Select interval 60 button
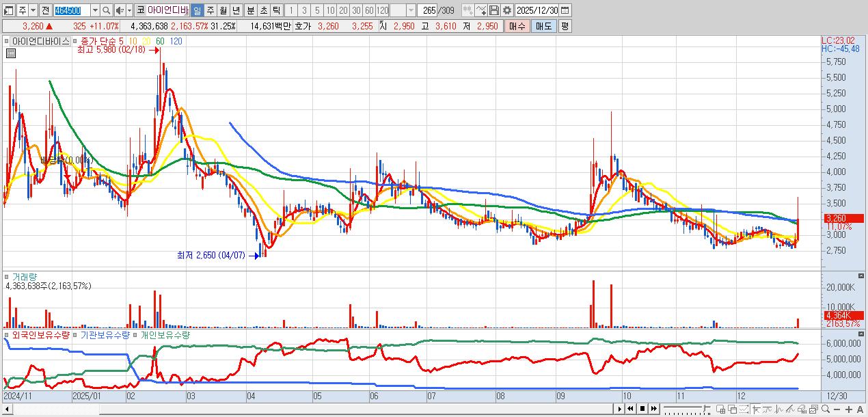Viewport: 868px width, 417px height. (x=368, y=11)
